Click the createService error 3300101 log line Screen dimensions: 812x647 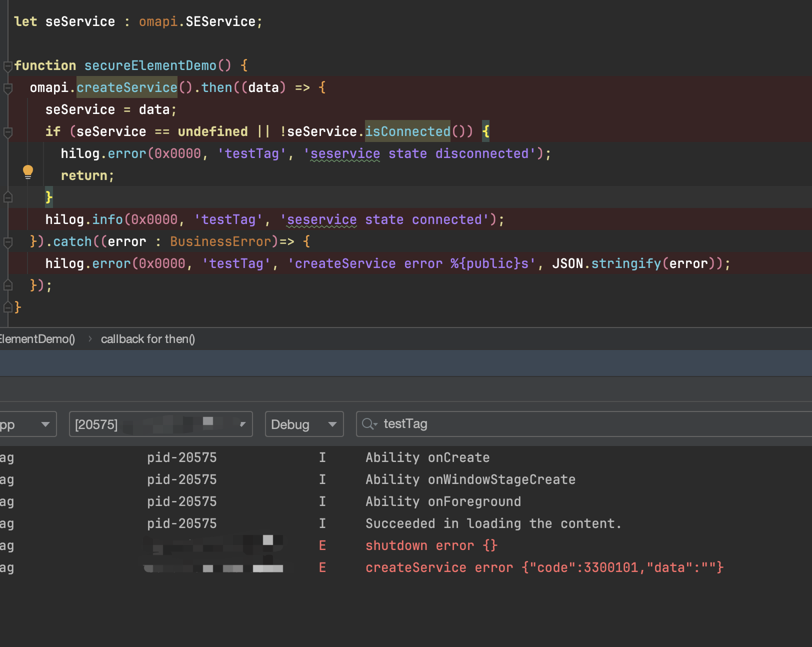point(544,567)
